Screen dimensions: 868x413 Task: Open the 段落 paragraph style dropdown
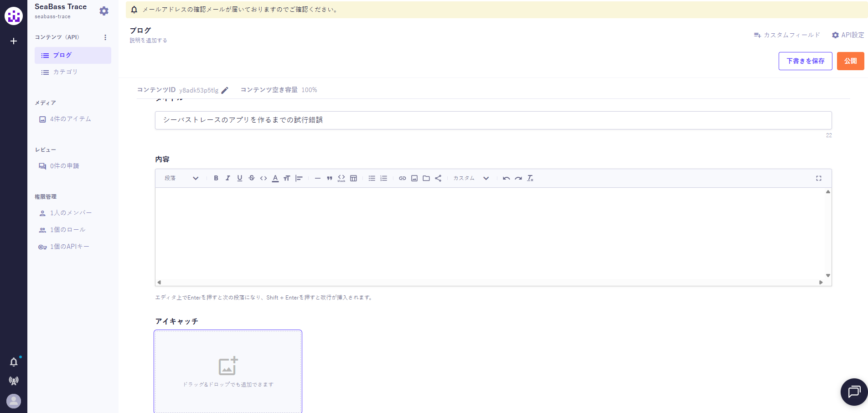(181, 178)
